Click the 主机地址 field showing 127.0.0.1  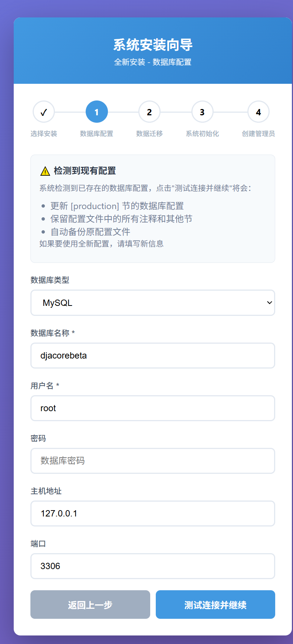pos(152,513)
